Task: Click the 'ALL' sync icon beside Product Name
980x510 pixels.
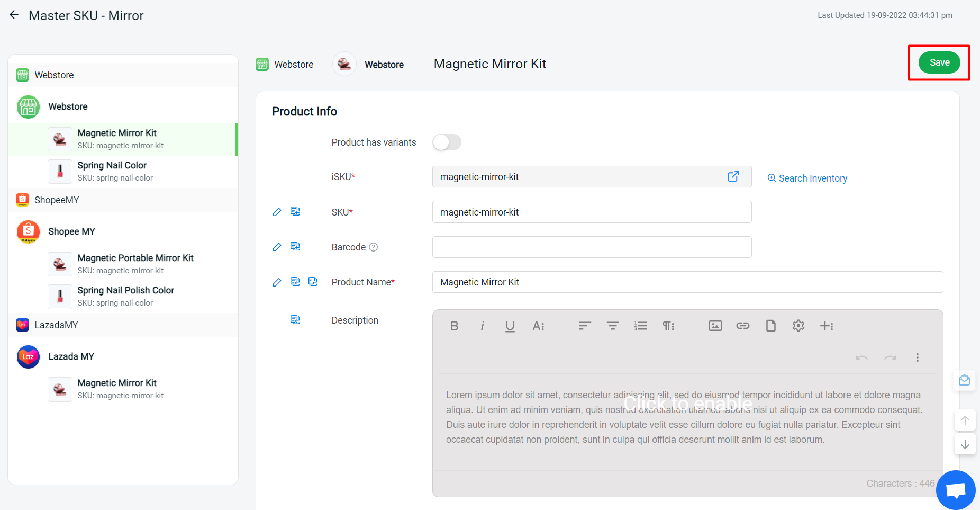Action: pyautogui.click(x=313, y=282)
